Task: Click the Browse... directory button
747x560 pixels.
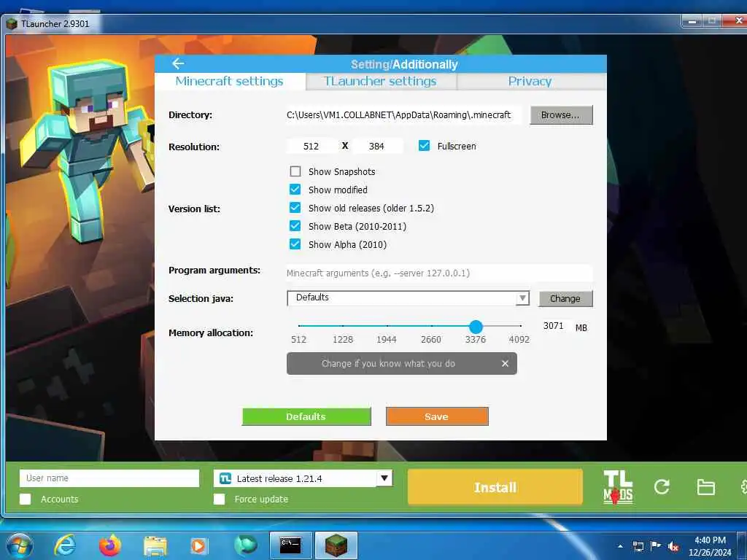Action: pyautogui.click(x=561, y=114)
